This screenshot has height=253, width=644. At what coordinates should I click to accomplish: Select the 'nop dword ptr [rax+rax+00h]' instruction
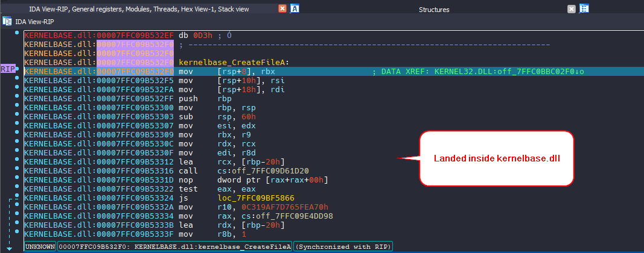(x=253, y=180)
